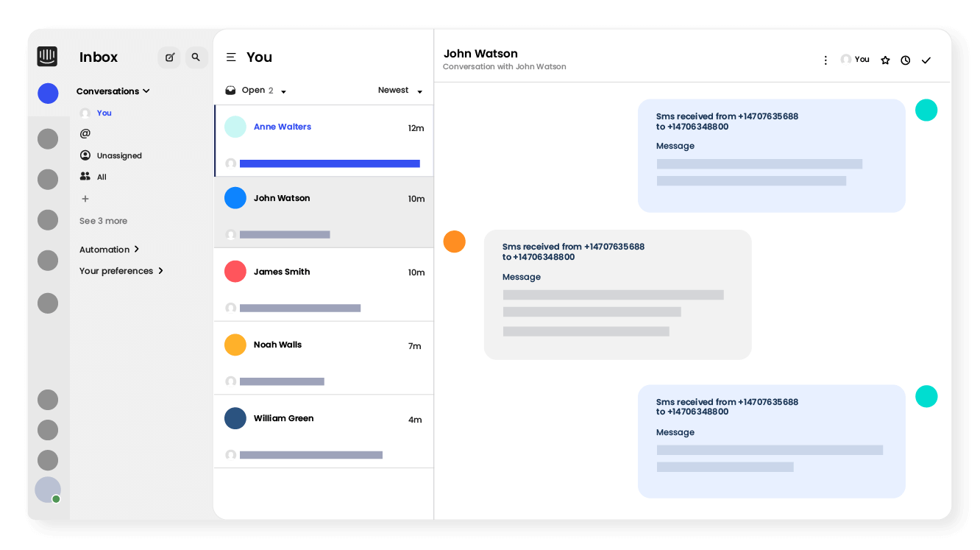Click the blue circle in left rail

pos(48,94)
